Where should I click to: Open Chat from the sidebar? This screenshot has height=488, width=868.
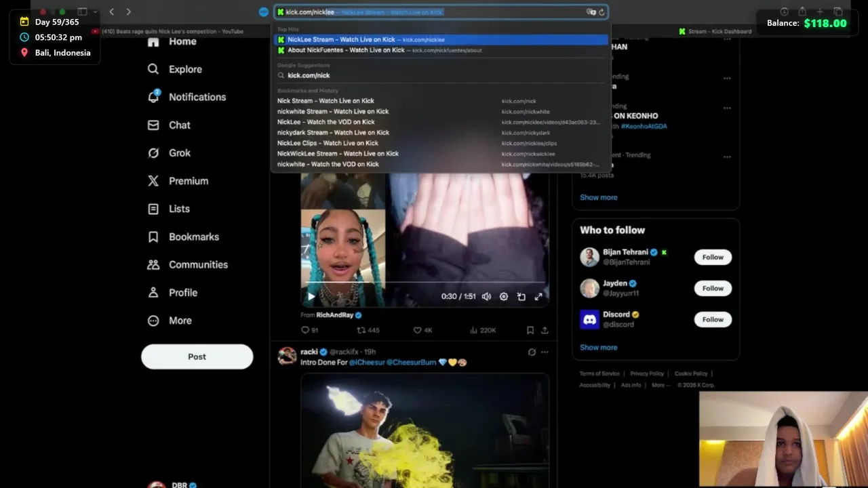170,125
